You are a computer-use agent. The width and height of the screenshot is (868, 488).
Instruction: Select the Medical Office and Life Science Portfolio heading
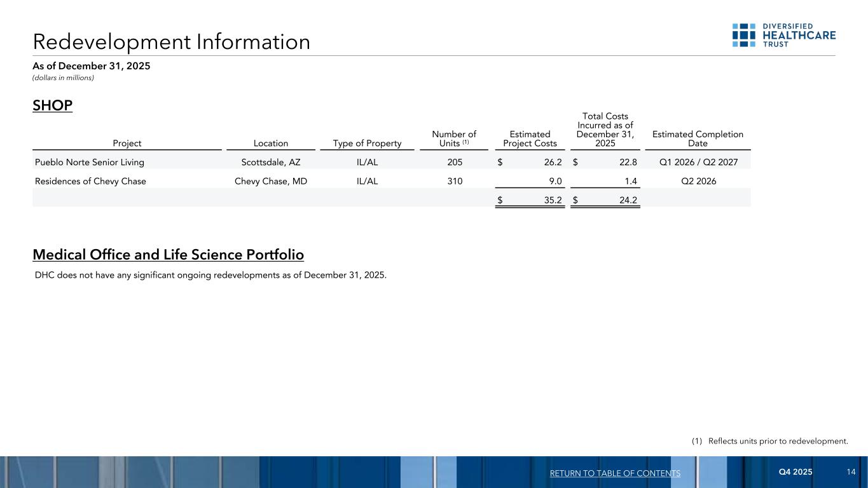click(168, 255)
